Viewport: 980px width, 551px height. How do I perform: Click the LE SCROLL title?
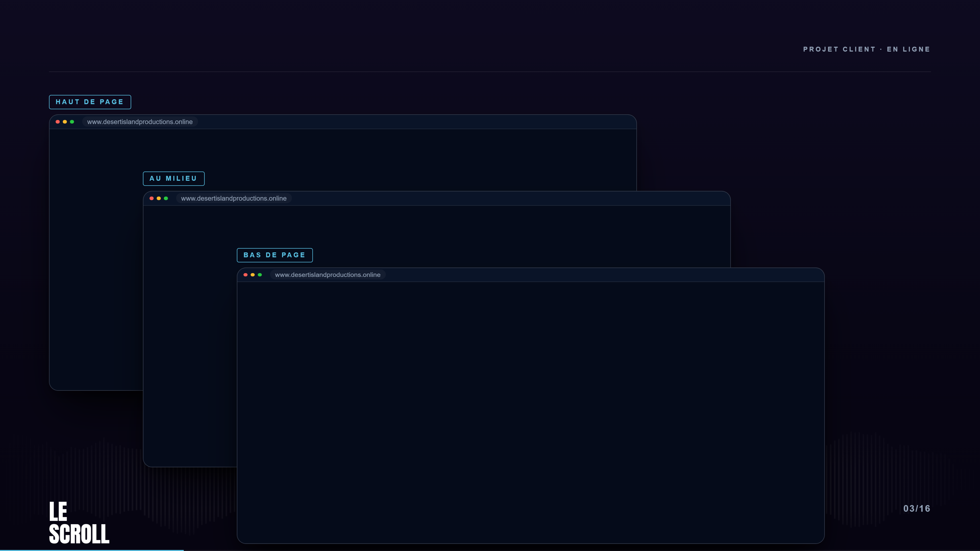[x=79, y=522]
